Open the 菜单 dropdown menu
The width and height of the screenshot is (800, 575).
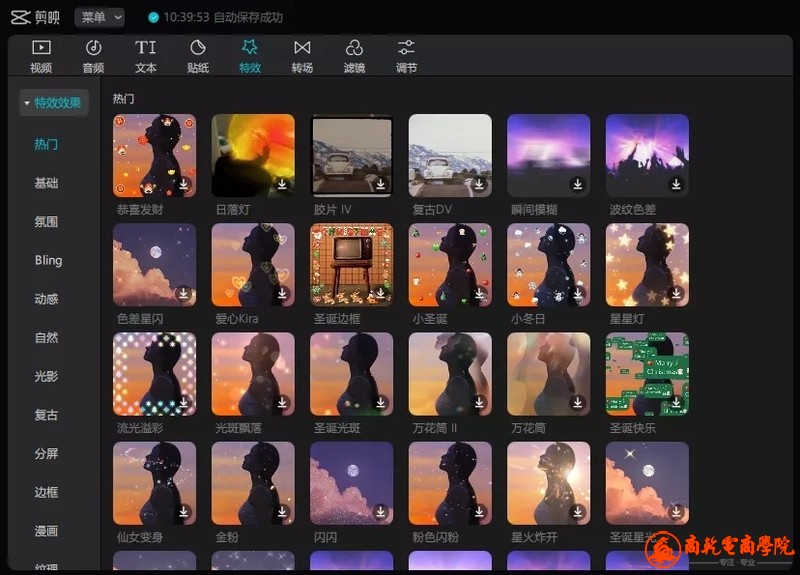coord(99,17)
